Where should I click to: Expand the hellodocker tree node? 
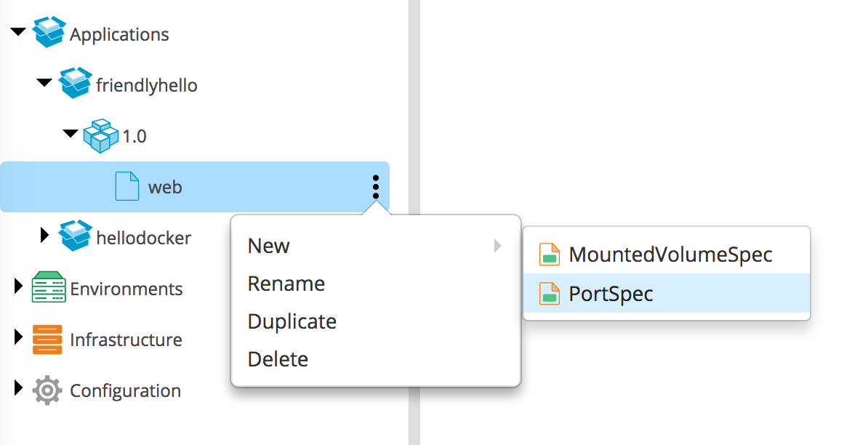coord(45,236)
